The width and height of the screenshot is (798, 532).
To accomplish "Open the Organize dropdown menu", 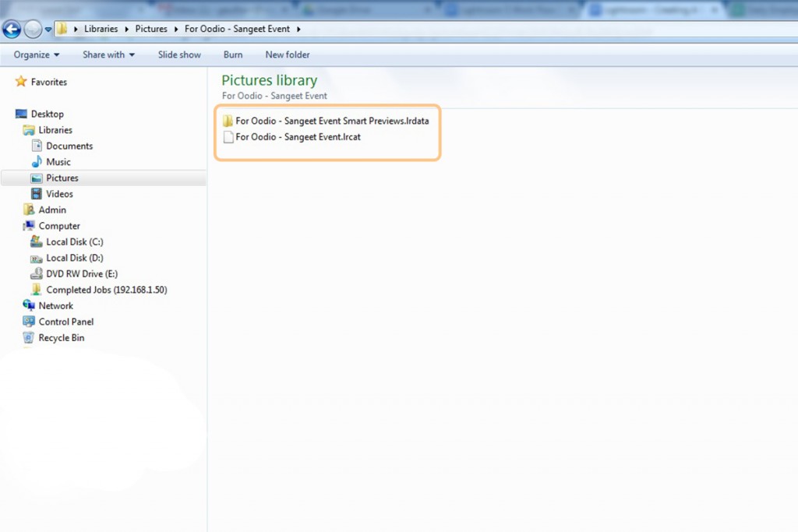I will point(37,55).
